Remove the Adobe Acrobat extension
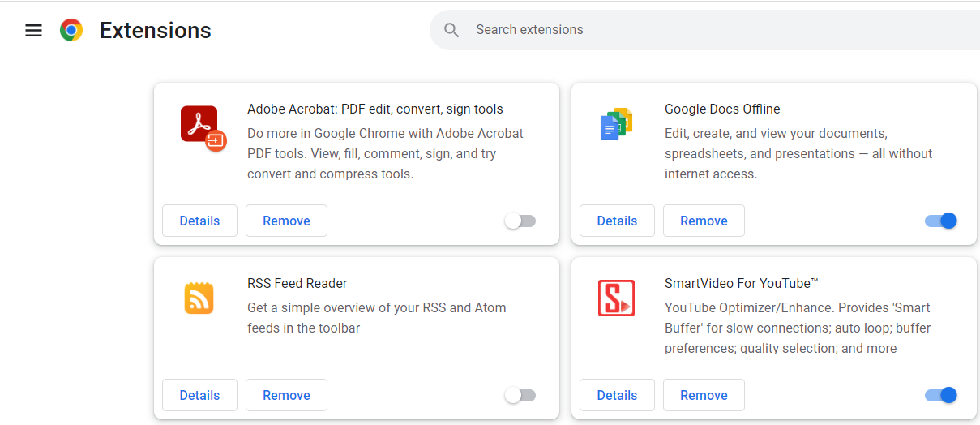This screenshot has width=980, height=425. [286, 221]
